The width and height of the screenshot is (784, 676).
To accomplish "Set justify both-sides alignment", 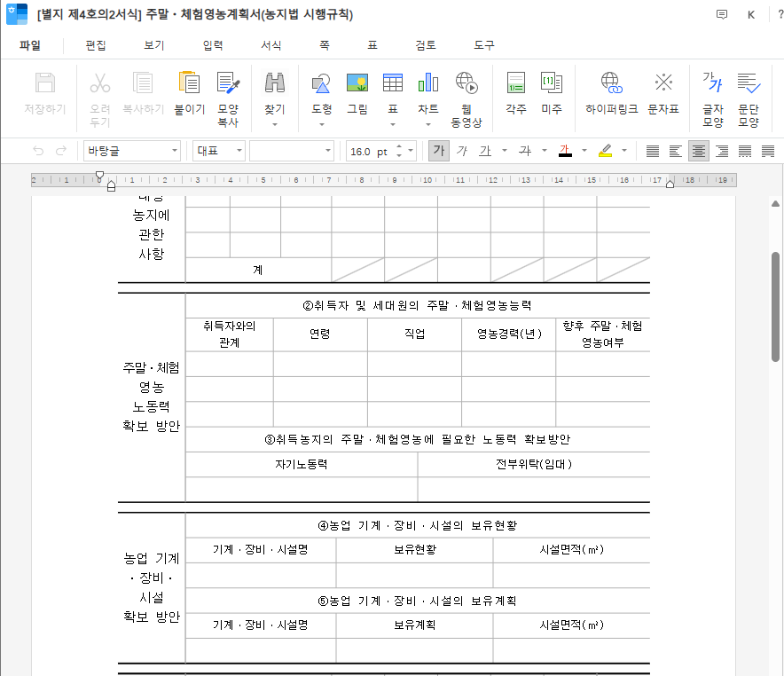I will coord(652,151).
